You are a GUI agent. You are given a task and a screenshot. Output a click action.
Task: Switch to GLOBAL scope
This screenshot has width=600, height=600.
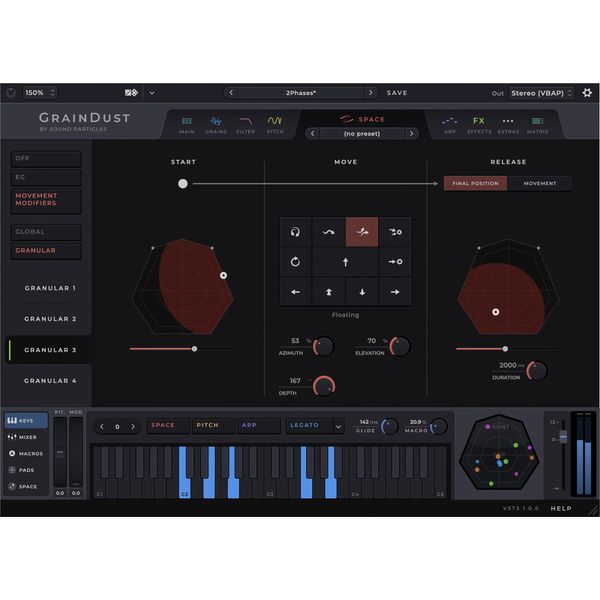(x=46, y=232)
